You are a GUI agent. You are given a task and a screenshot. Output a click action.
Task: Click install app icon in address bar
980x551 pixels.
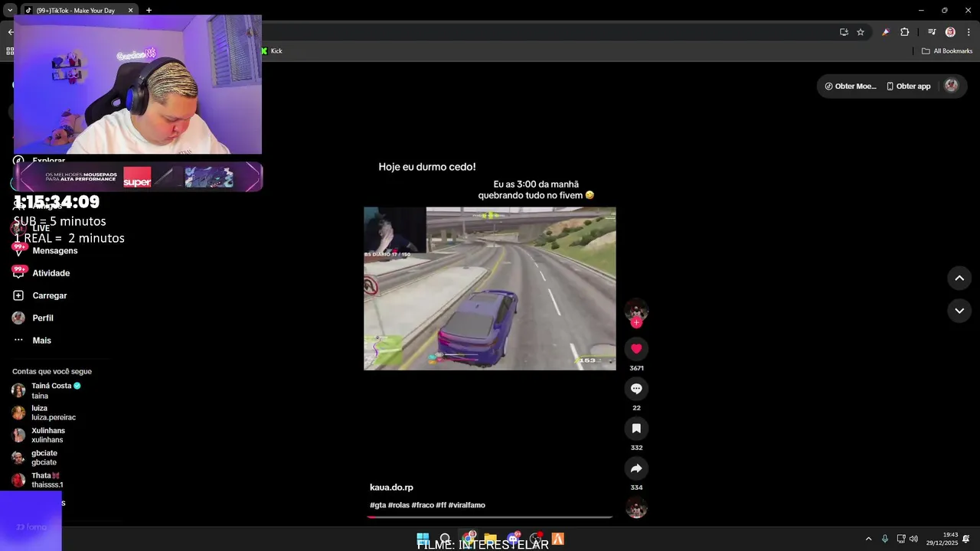click(844, 32)
